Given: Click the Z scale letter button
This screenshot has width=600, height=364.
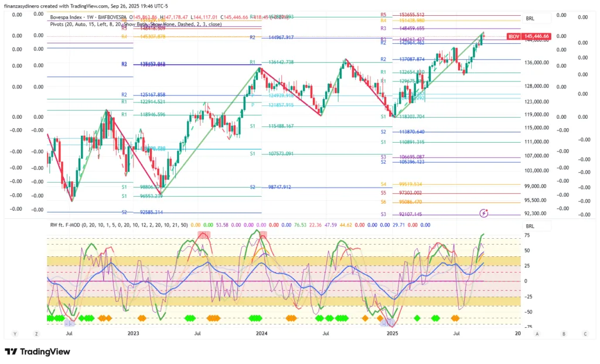Looking at the screenshot, I should (x=36, y=334).
